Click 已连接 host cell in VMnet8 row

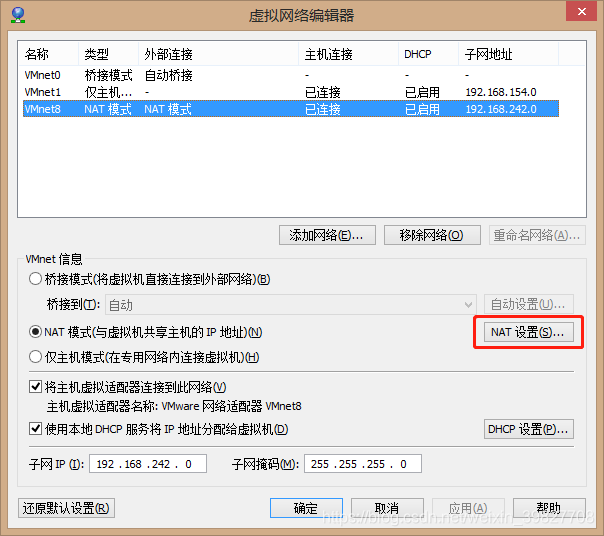(323, 109)
